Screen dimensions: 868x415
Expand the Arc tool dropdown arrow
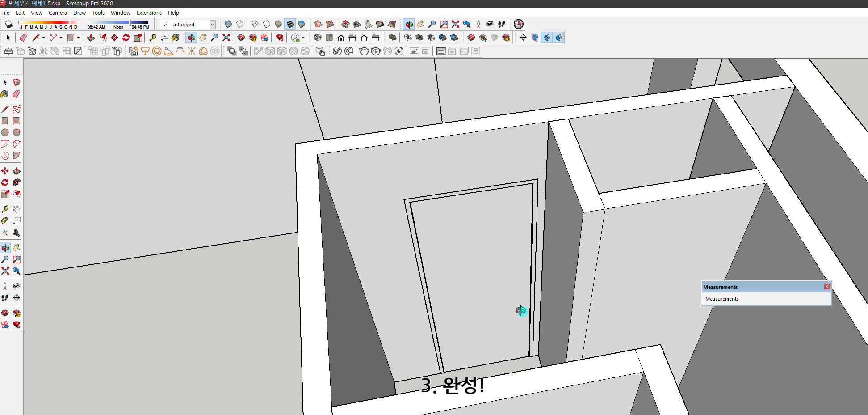[61, 38]
